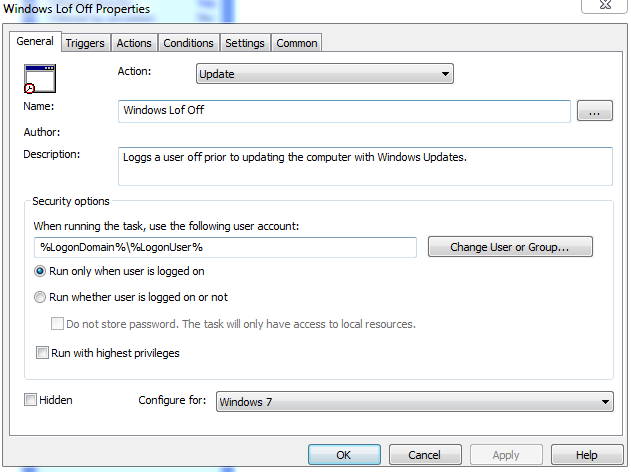The width and height of the screenshot is (631, 472).
Task: Select Run whether user is logged on or not
Action: pos(41,297)
